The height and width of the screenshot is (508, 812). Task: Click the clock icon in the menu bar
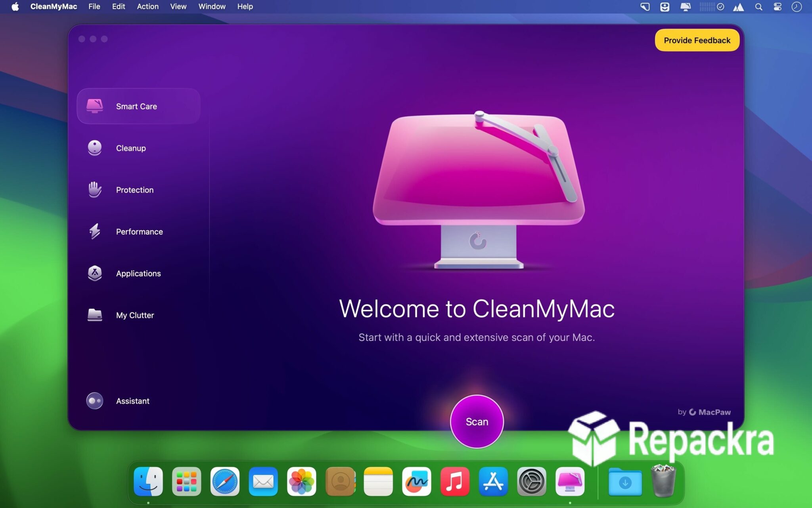(797, 7)
